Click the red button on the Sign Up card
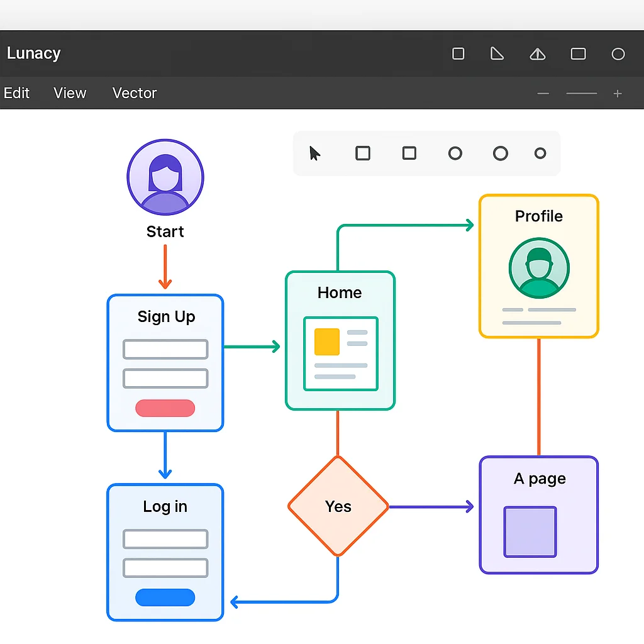This screenshot has width=644, height=644. pos(165,409)
